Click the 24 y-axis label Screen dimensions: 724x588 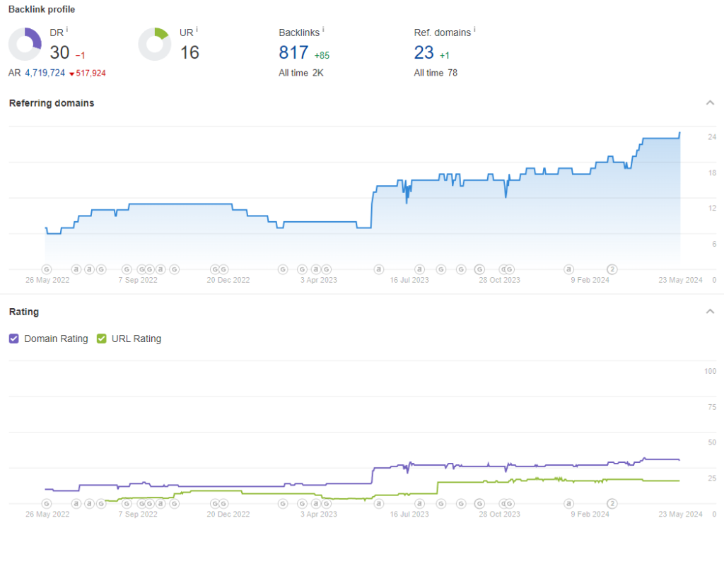click(712, 137)
